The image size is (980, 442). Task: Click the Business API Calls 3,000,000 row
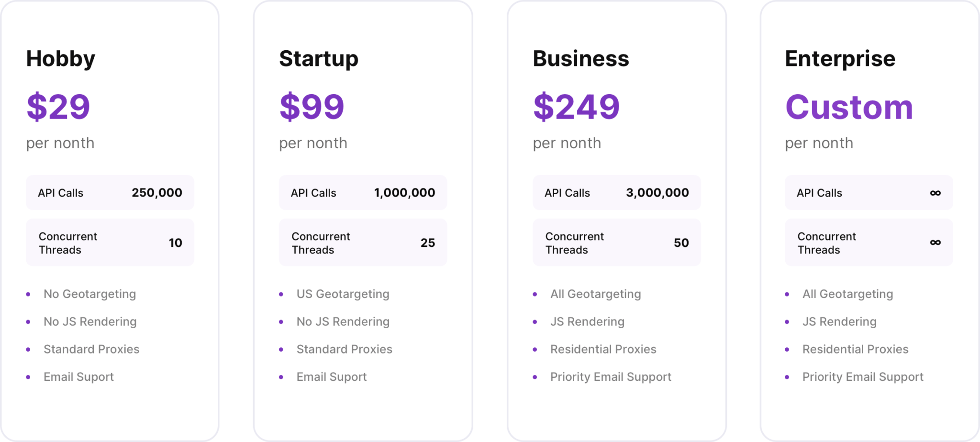(x=617, y=193)
